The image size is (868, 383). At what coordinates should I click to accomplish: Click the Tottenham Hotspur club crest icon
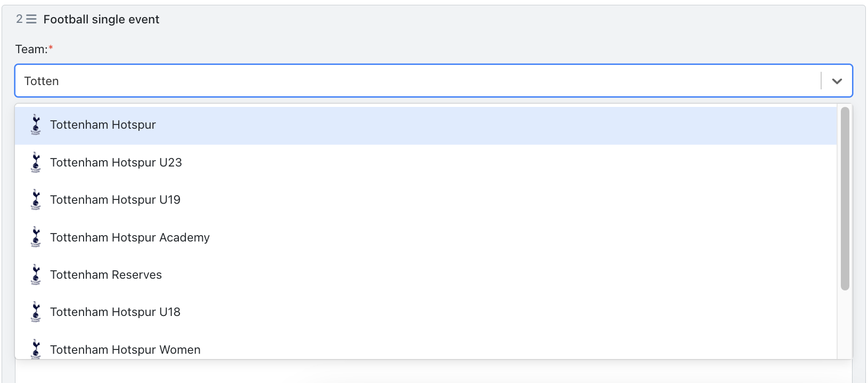(36, 125)
